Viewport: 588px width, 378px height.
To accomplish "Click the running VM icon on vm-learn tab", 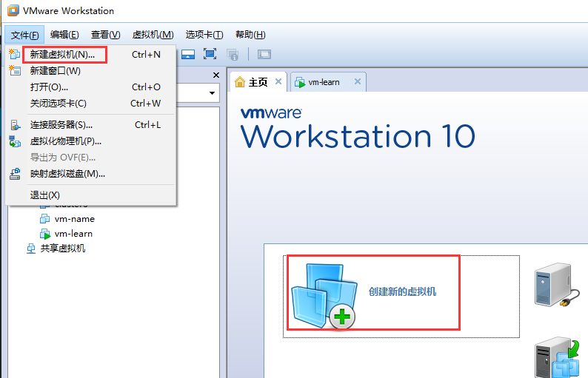I will pos(300,82).
